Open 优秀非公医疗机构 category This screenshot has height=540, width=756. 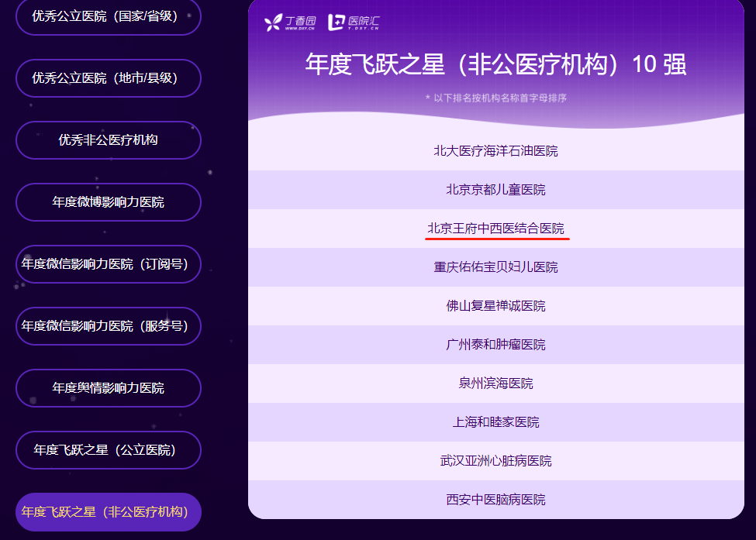pyautogui.click(x=108, y=140)
